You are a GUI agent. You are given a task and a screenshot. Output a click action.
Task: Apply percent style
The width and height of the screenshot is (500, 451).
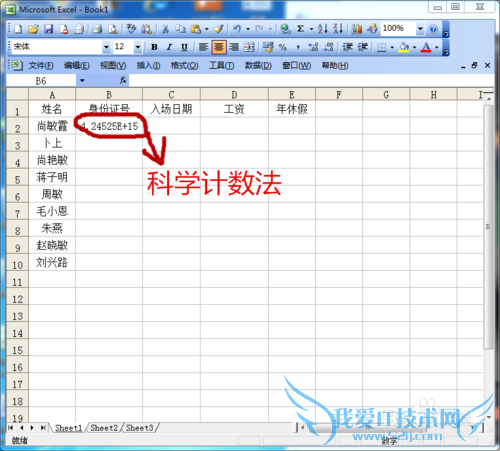(283, 47)
